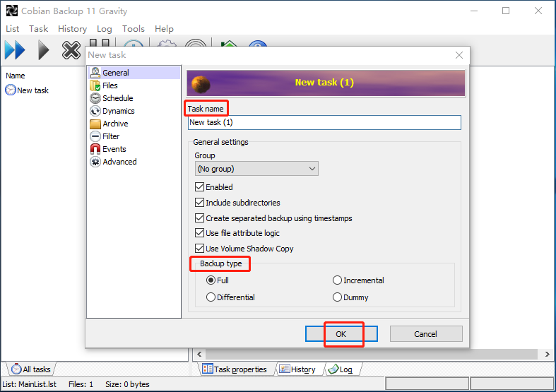Toggle Include subdirectories checkbox
Viewport: 556px width, 392px height.
click(x=200, y=203)
